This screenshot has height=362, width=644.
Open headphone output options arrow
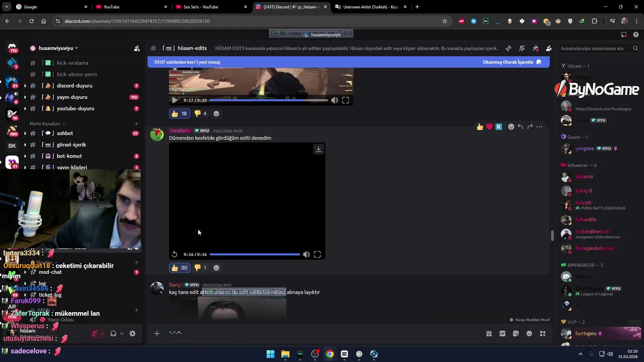coord(122,333)
